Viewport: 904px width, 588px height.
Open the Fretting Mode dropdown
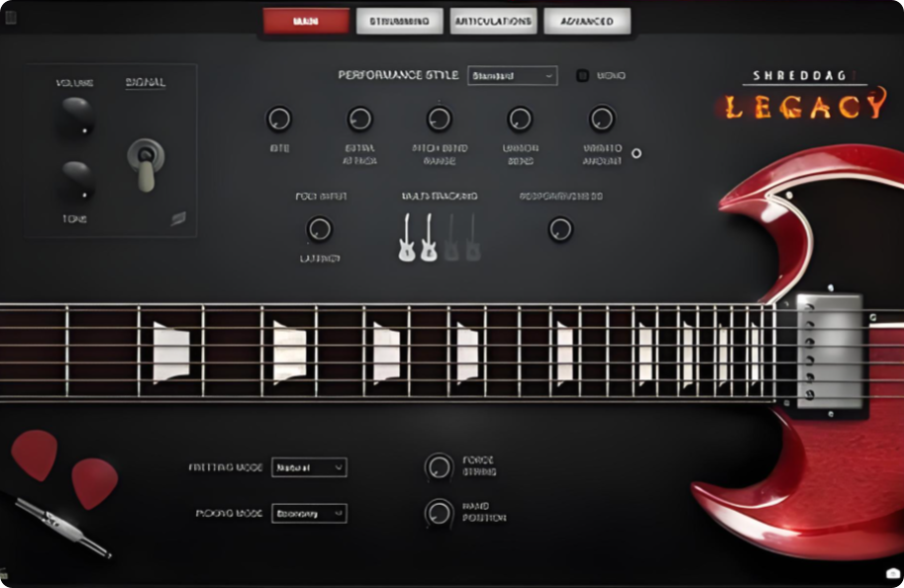tap(309, 467)
